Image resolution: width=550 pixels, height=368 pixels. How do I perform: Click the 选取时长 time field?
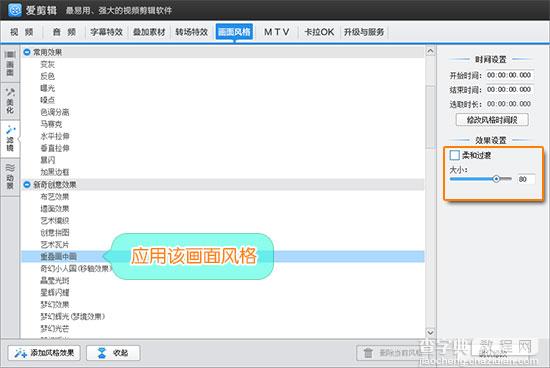pyautogui.click(x=509, y=104)
